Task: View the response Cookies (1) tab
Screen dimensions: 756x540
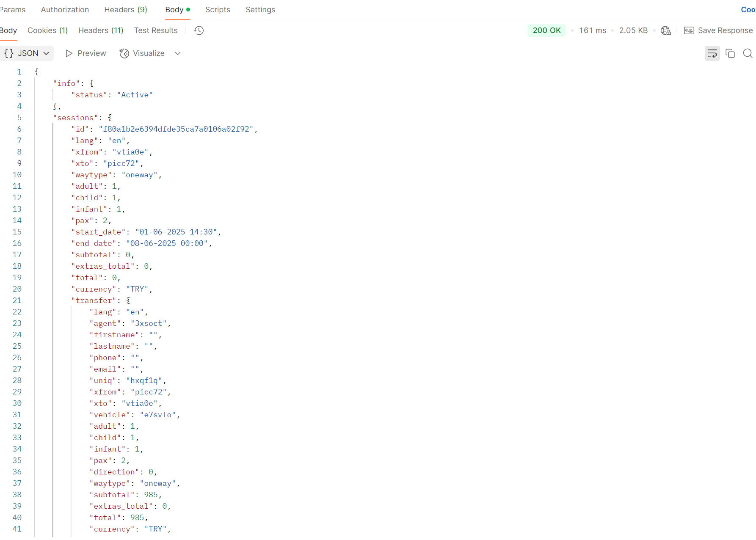Action: (47, 30)
